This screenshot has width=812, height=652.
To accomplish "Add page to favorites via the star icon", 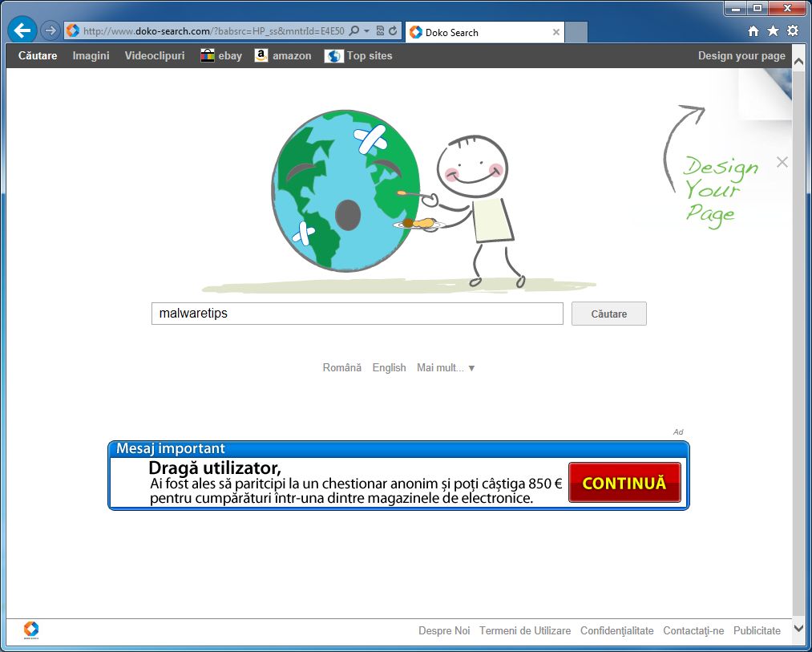I will pos(772,30).
